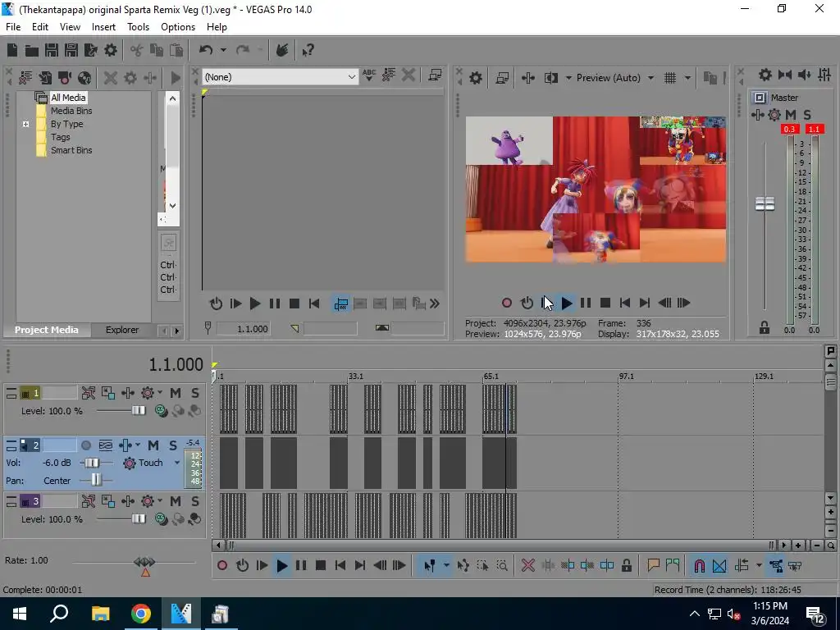Select the All Media bin

(68, 98)
